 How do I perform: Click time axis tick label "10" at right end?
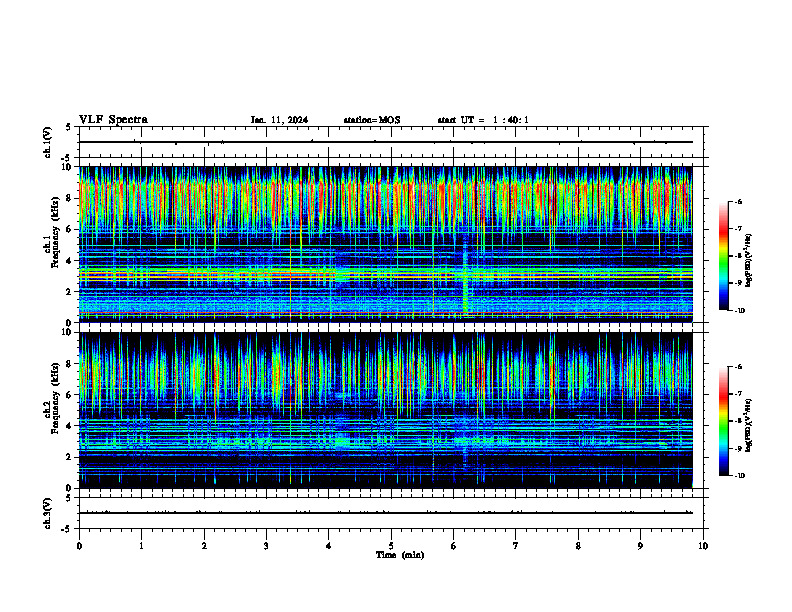click(703, 546)
